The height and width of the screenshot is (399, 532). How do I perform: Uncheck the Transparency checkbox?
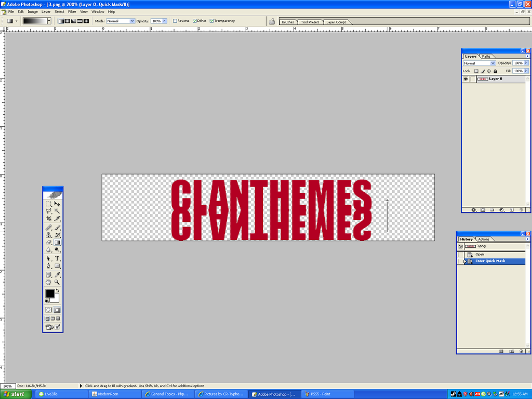(212, 21)
